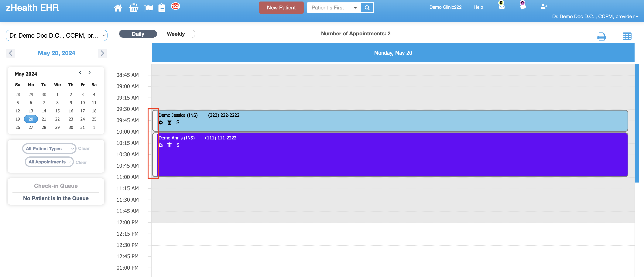Delete Demo Annis appointment with trash icon

coord(169,145)
